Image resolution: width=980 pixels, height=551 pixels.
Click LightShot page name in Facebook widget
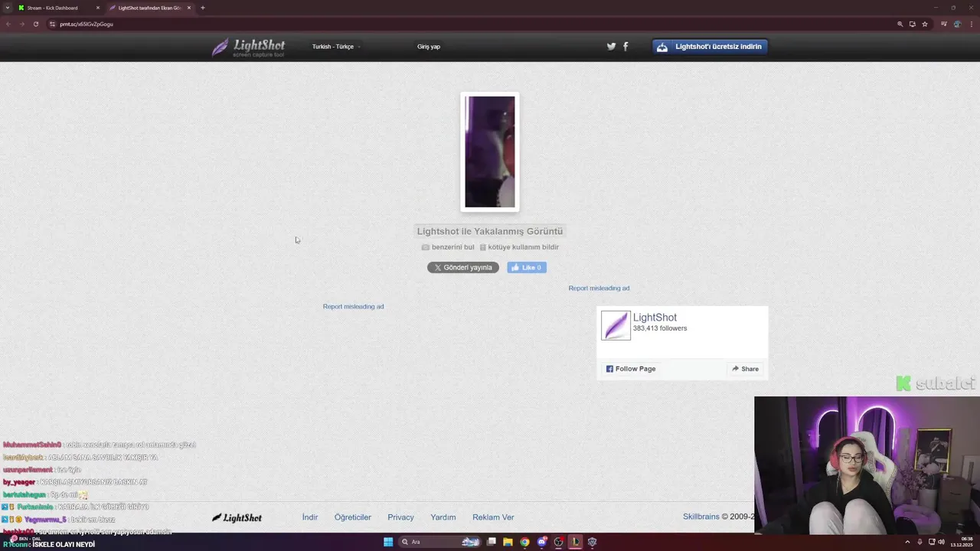click(655, 318)
